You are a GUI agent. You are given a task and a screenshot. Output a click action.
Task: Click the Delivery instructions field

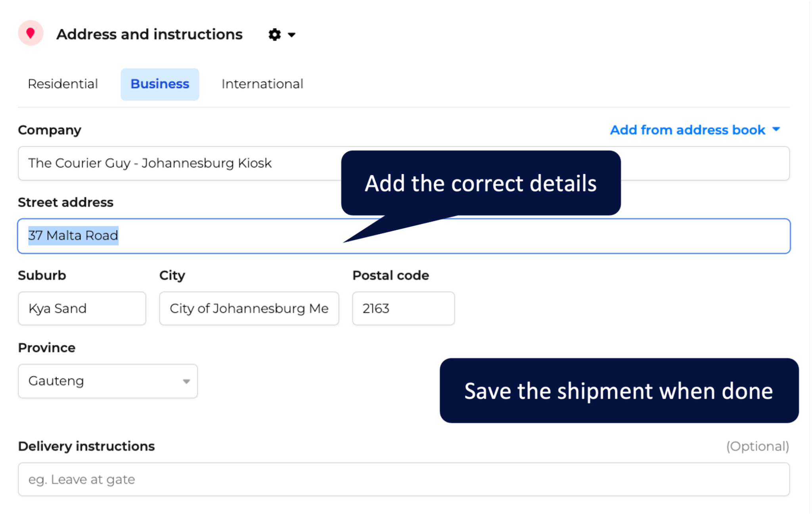pyautogui.click(x=404, y=479)
